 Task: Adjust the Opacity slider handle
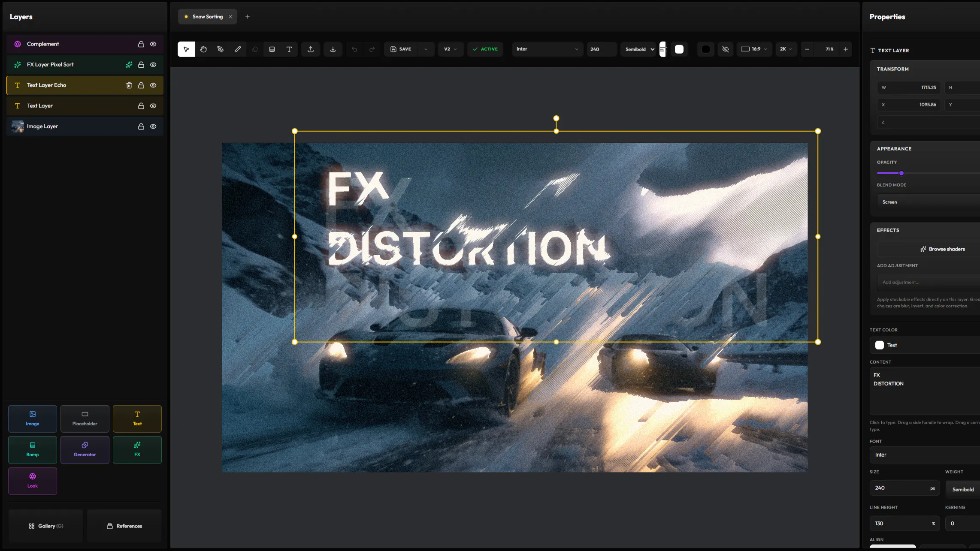point(901,173)
